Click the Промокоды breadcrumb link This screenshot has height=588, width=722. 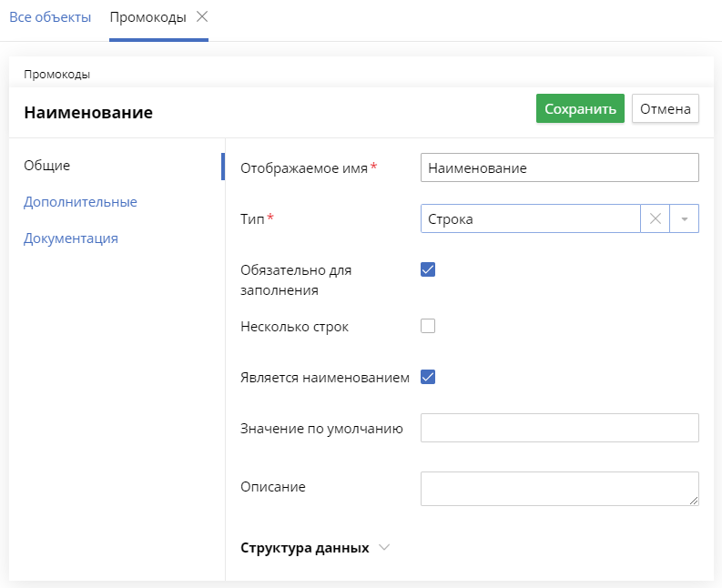coord(57,75)
